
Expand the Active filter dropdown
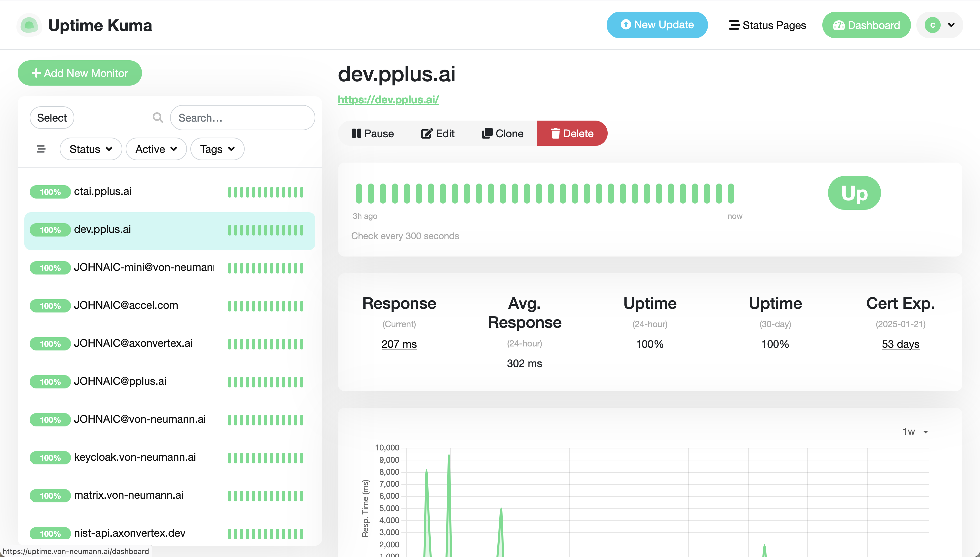156,149
